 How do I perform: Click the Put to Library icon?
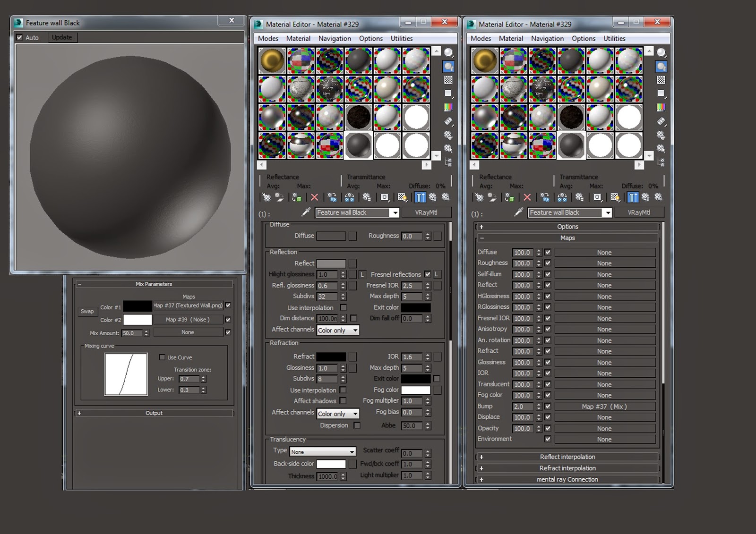pyautogui.click(x=367, y=197)
